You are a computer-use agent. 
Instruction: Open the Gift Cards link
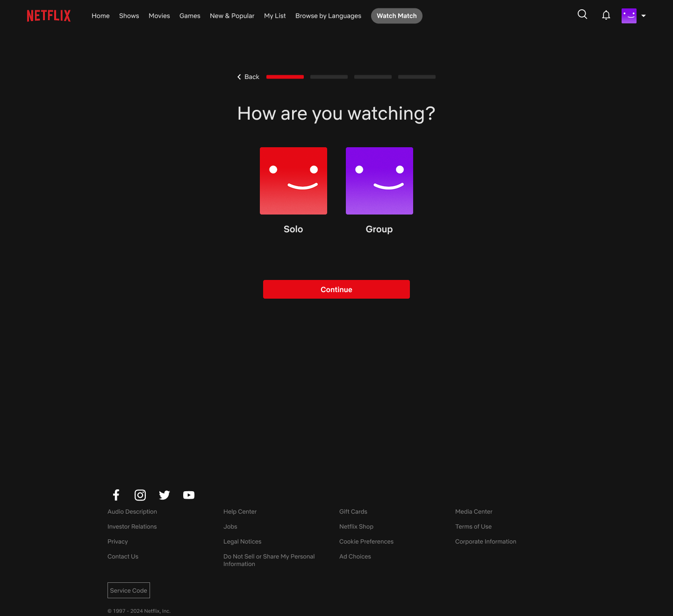[353, 512]
